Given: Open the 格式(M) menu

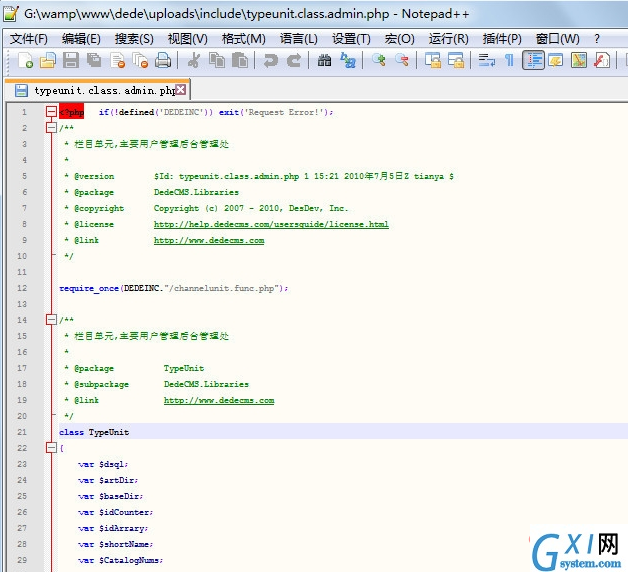Looking at the screenshot, I should [x=244, y=39].
